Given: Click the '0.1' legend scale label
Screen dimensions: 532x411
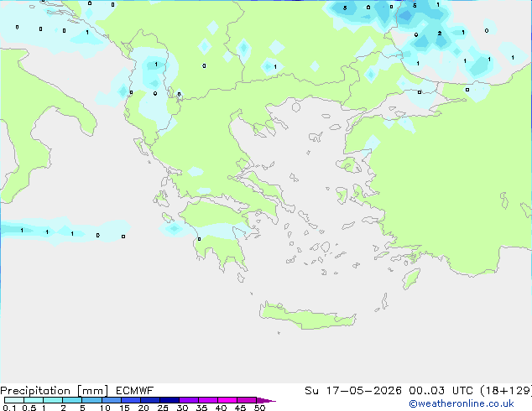Looking at the screenshot, I should point(9,408).
